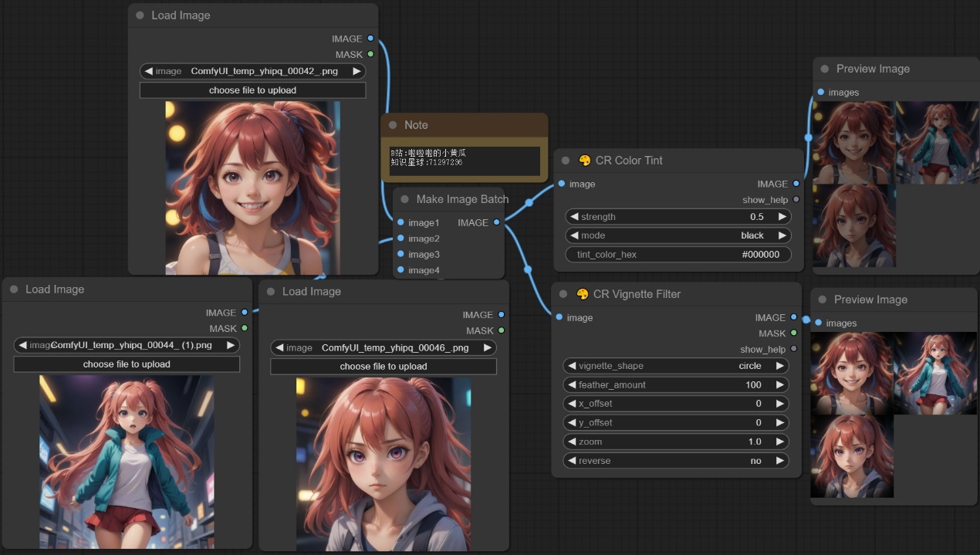Increase strength value with right arrow
Screen dimensions: 980x555
pos(782,217)
